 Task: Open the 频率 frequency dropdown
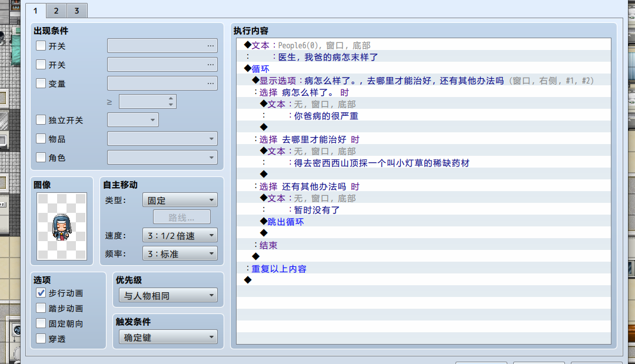(x=180, y=253)
